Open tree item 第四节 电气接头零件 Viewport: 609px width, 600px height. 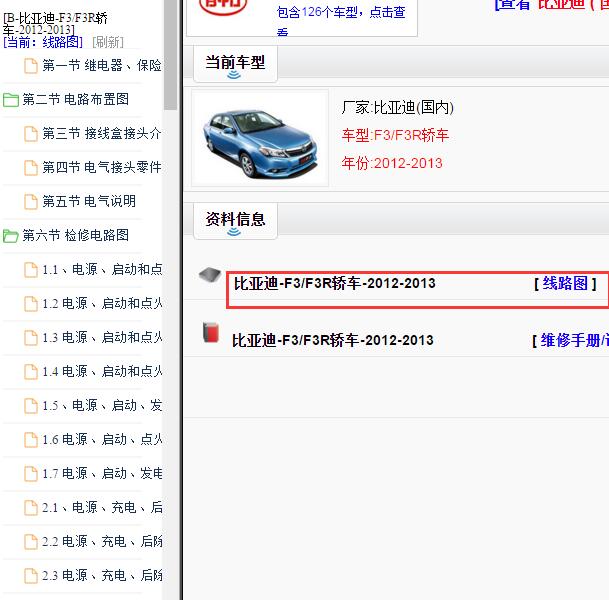pyautogui.click(x=102, y=167)
